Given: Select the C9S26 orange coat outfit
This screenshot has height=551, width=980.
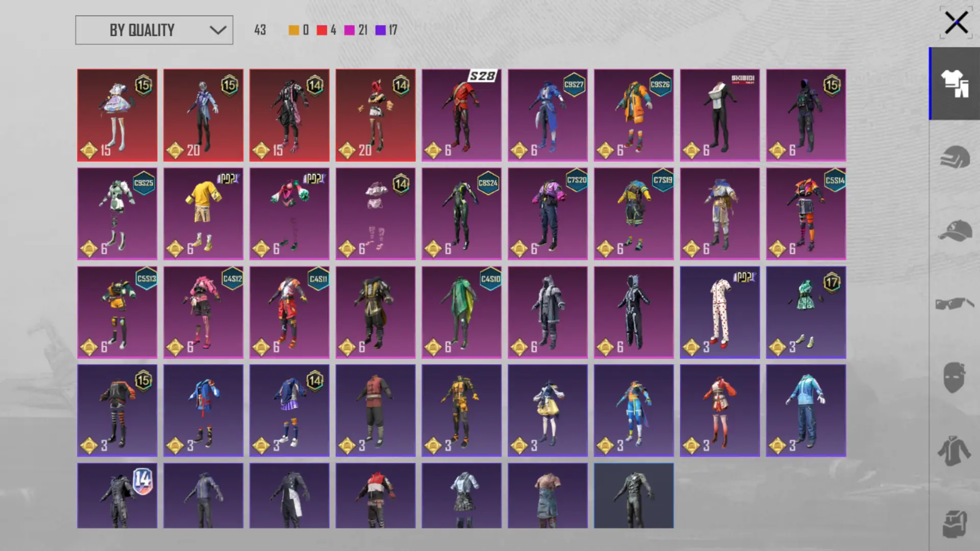Looking at the screenshot, I should (633, 115).
